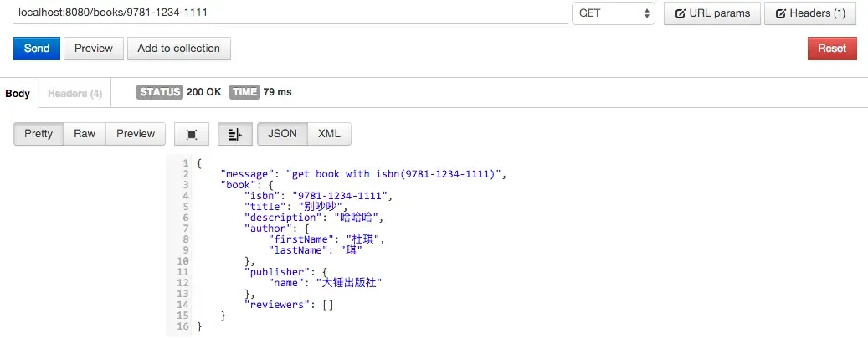Select Preview response view in body
868x339 pixels.
tap(136, 133)
